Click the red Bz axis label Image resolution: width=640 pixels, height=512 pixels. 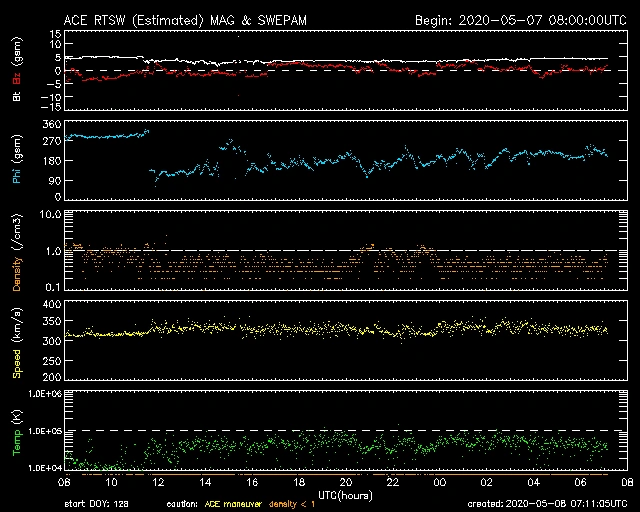[16, 81]
